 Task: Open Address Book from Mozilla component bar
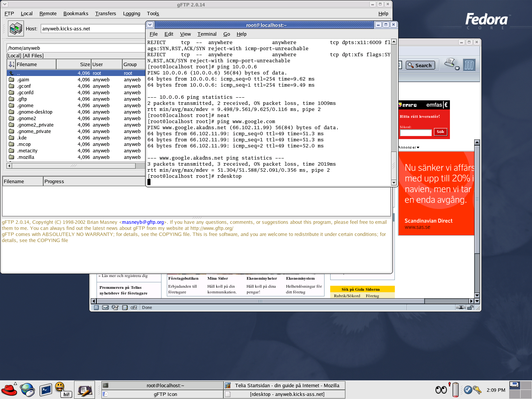(125, 307)
